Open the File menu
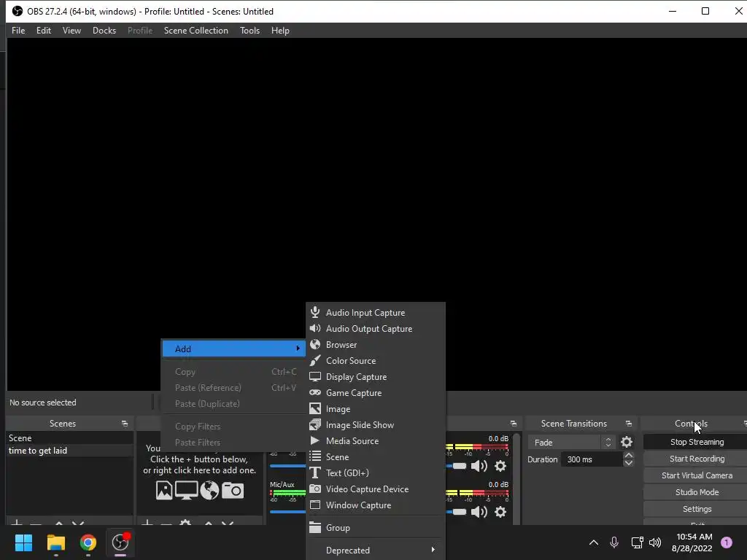The height and width of the screenshot is (560, 747). 18,31
